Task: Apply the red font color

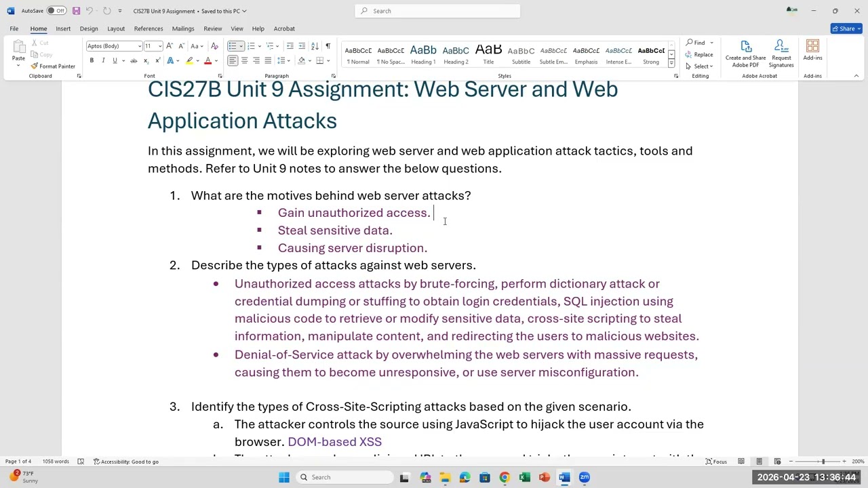Action: tap(208, 61)
